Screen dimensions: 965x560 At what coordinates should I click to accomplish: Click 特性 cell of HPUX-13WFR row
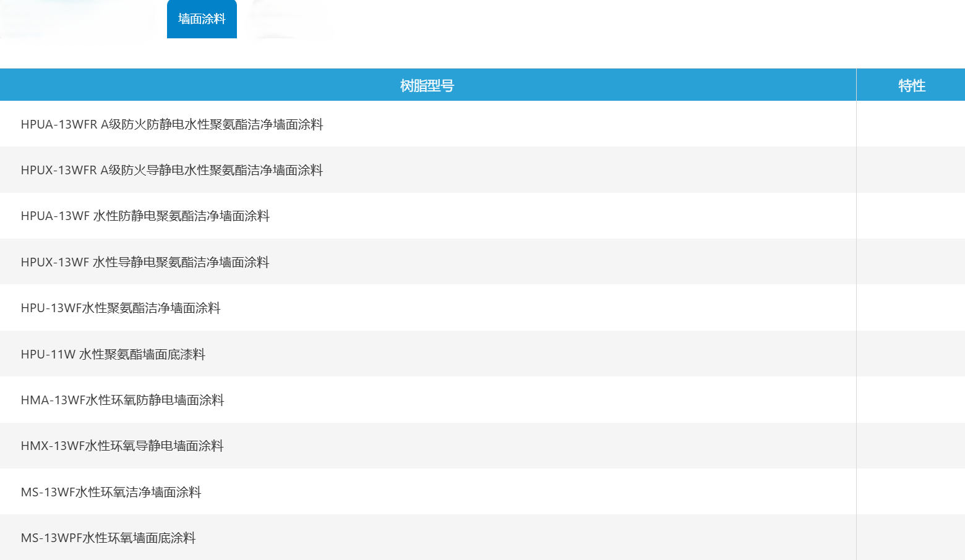(911, 170)
